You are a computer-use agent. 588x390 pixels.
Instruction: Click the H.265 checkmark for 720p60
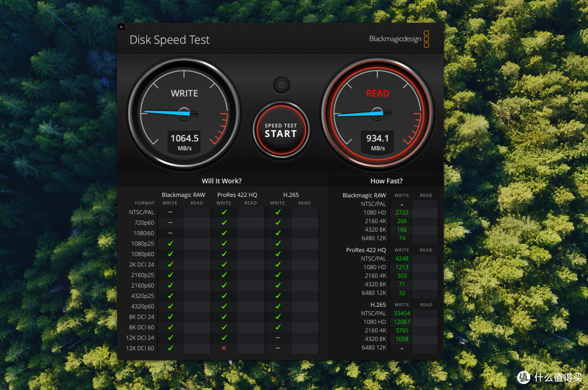tap(278, 222)
